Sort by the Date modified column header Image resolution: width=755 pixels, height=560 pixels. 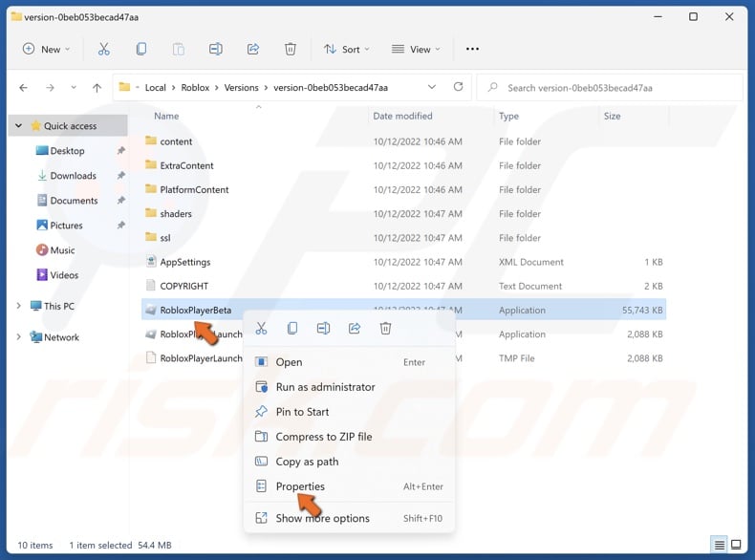click(x=402, y=116)
